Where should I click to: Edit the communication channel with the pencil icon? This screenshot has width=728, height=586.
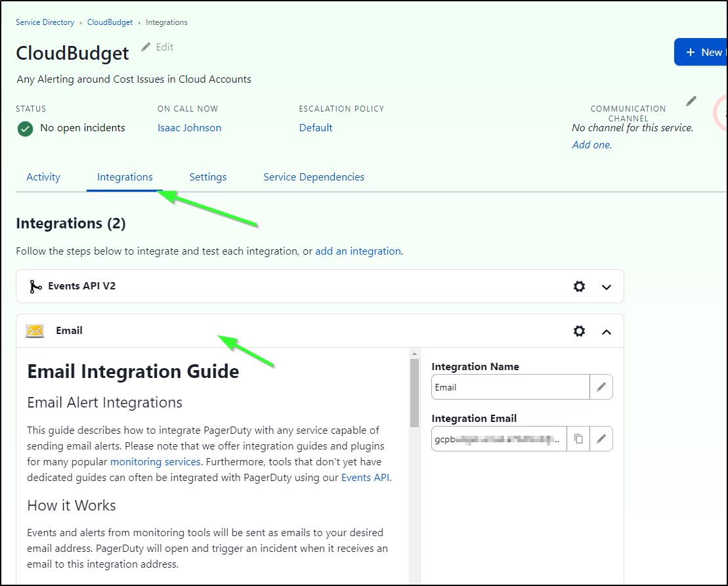tap(691, 100)
